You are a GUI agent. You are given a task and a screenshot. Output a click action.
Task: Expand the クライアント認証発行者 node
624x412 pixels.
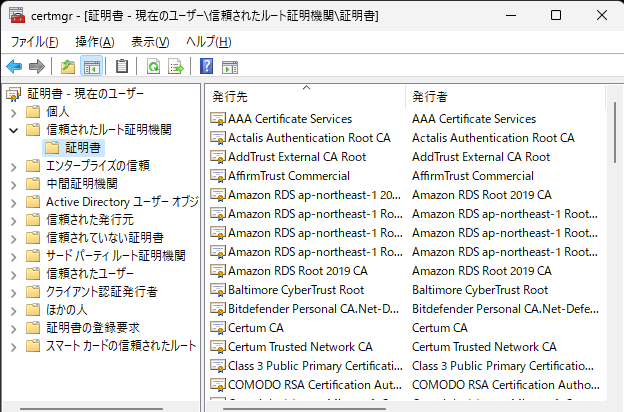tap(14, 293)
